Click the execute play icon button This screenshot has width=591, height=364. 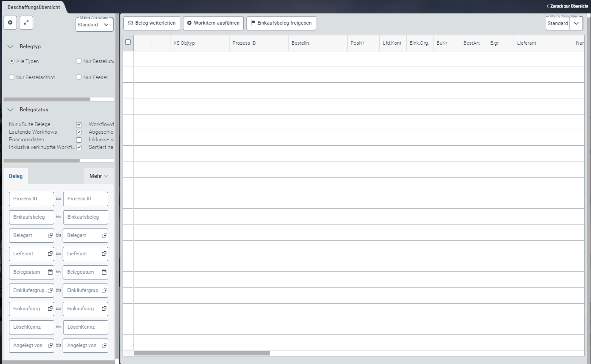(x=10, y=22)
